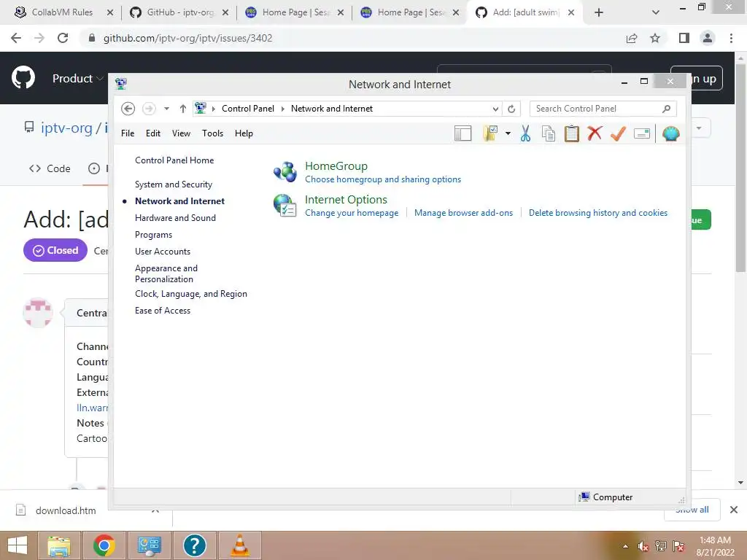Open Chrome's tab search dropdown

pyautogui.click(x=656, y=12)
